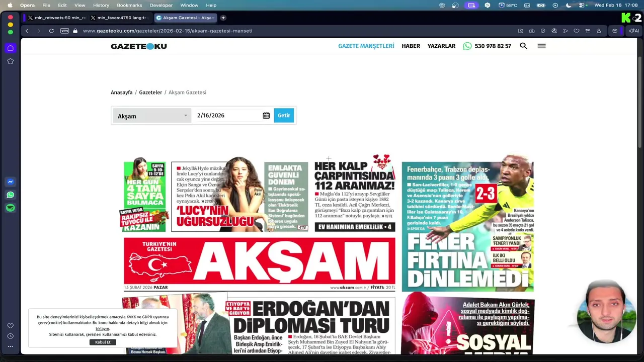Image resolution: width=644 pixels, height=362 pixels.
Task: Go back with the browser back arrow
Action: click(27, 31)
